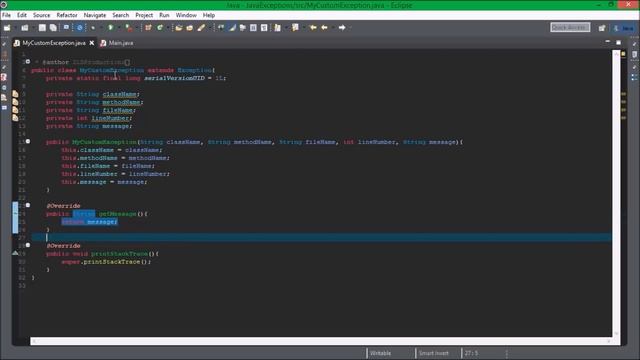Switch to the Main.java tab
Image resolution: width=640 pixels, height=360 pixels.
coord(117,43)
